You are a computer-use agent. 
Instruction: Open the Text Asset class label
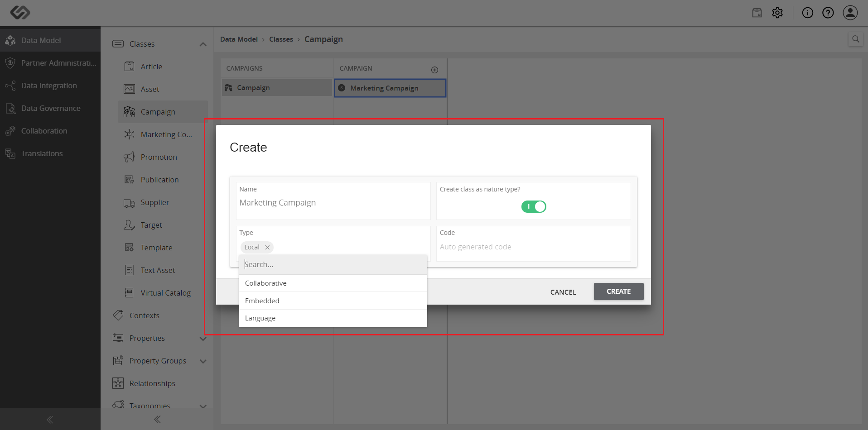tap(158, 270)
